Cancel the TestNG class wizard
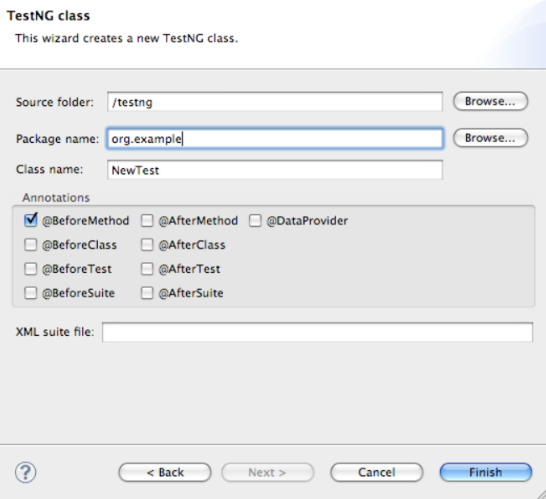Viewport: 546px width, 499px height. click(377, 472)
